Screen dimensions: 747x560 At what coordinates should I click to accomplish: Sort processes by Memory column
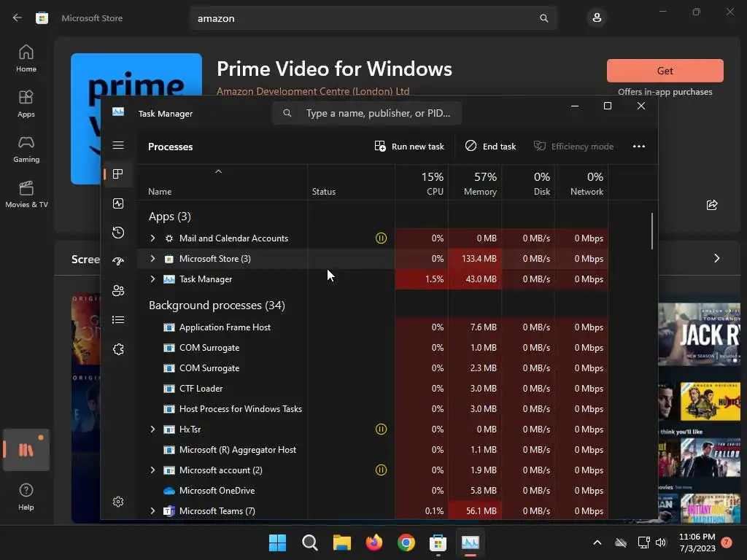coord(475,183)
